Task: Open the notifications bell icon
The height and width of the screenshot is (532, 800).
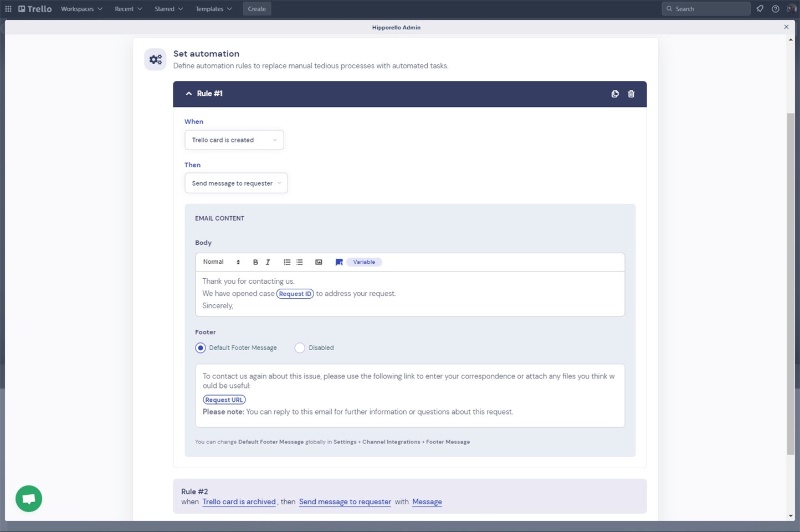Action: tap(760, 9)
